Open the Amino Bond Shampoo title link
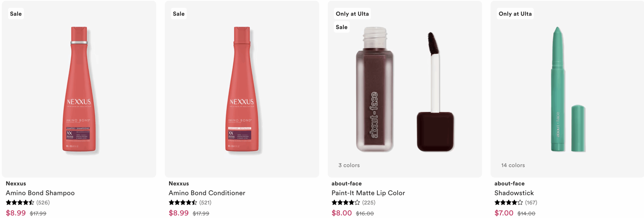Image resolution: width=644 pixels, height=218 pixels. coord(40,193)
